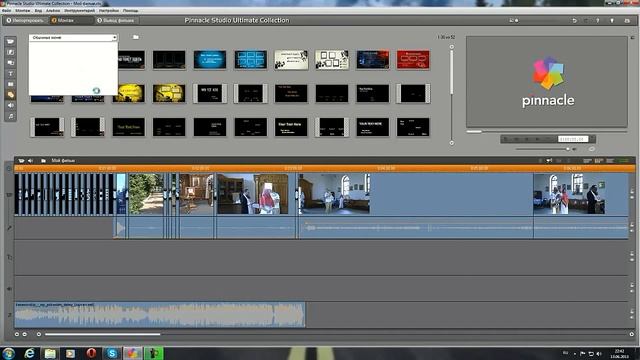Open the audio toolbox speaker icon
The height and width of the screenshot is (360, 640).
click(x=31, y=161)
